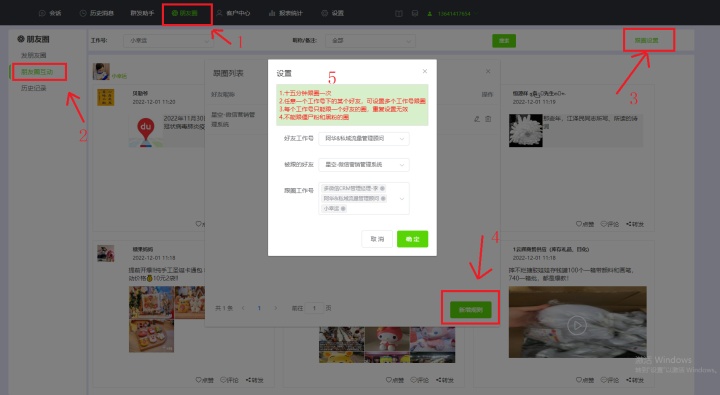The width and height of the screenshot is (720, 395).
Task: Like the cookie photos post
Action: 205,380
